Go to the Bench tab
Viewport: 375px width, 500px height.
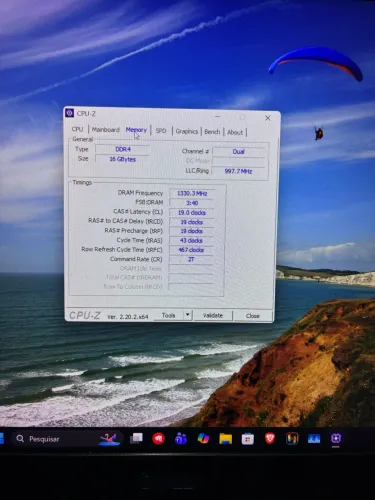pos(212,132)
